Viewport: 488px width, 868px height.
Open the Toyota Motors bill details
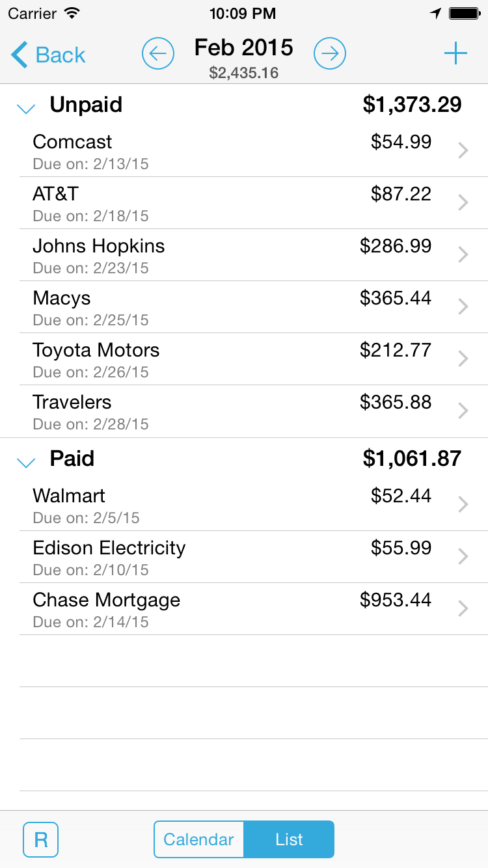228,359
